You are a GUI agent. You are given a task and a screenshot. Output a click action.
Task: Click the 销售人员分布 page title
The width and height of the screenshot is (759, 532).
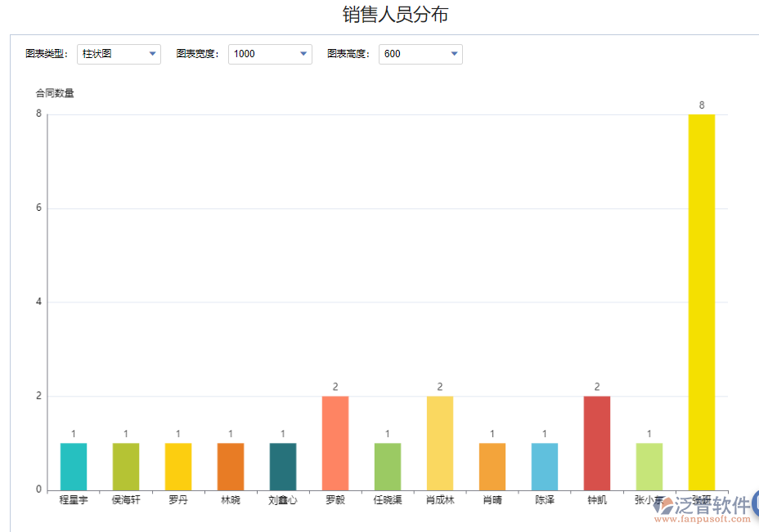point(397,13)
